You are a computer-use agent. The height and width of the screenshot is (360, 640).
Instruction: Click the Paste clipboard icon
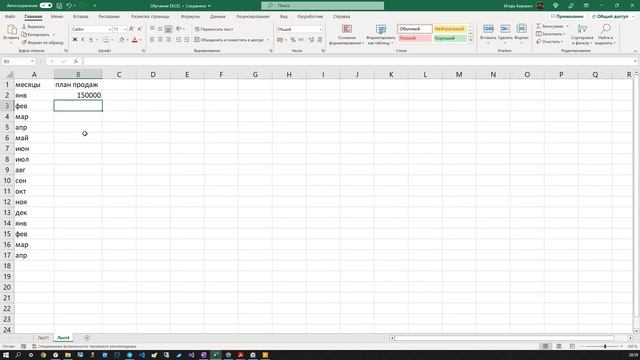[11, 29]
